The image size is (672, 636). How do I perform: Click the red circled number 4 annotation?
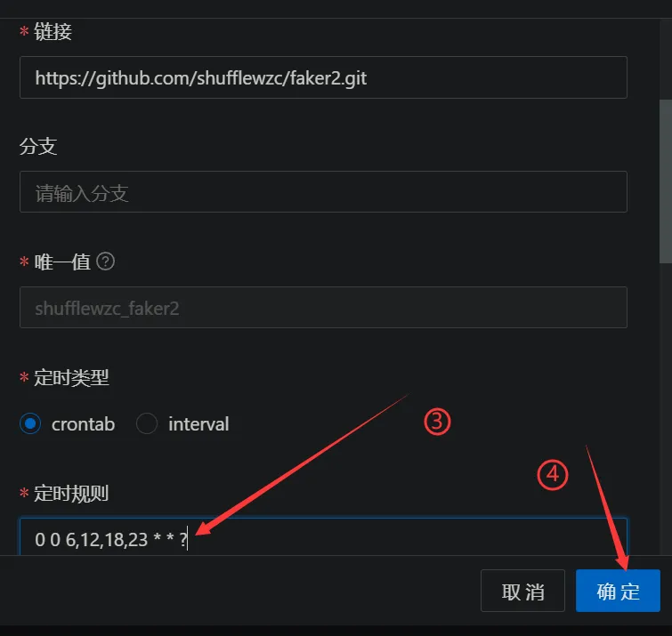(x=553, y=475)
